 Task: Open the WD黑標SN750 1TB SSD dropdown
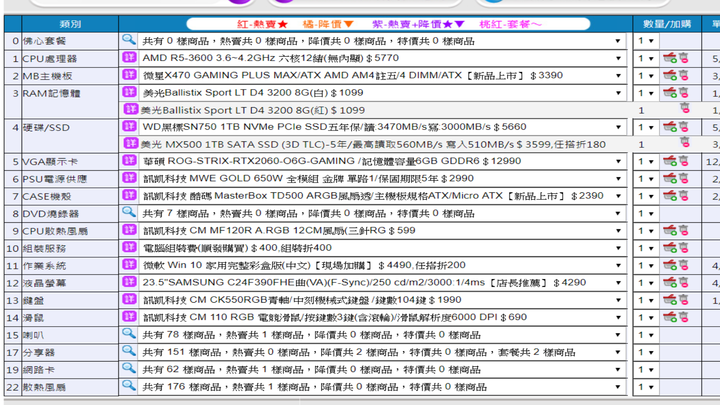pyautogui.click(x=382, y=127)
